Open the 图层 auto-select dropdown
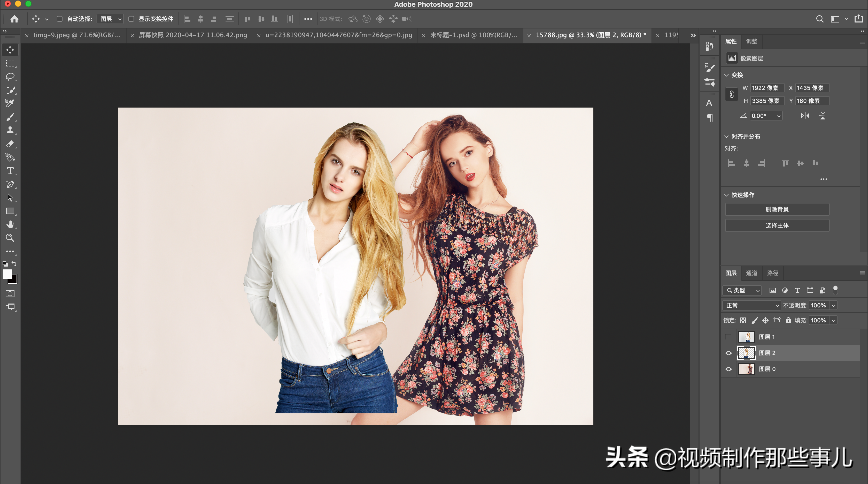 pos(110,19)
